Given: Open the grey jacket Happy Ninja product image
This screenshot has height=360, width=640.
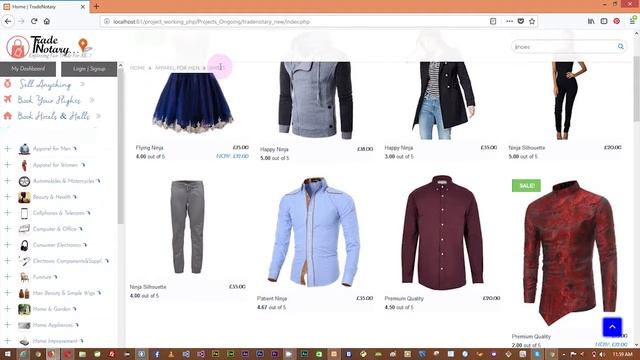Looking at the screenshot, I should pos(316,100).
